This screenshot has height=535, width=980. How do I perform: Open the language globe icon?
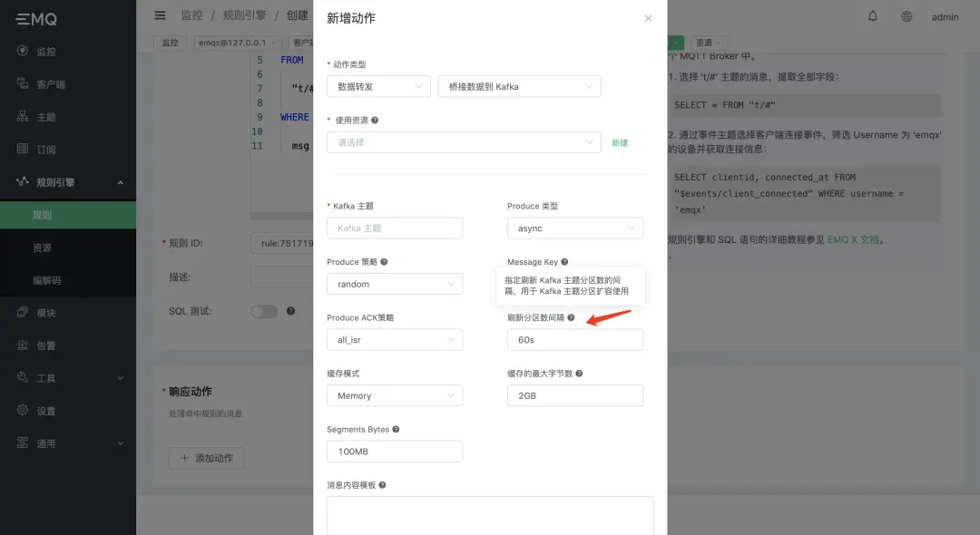click(904, 16)
